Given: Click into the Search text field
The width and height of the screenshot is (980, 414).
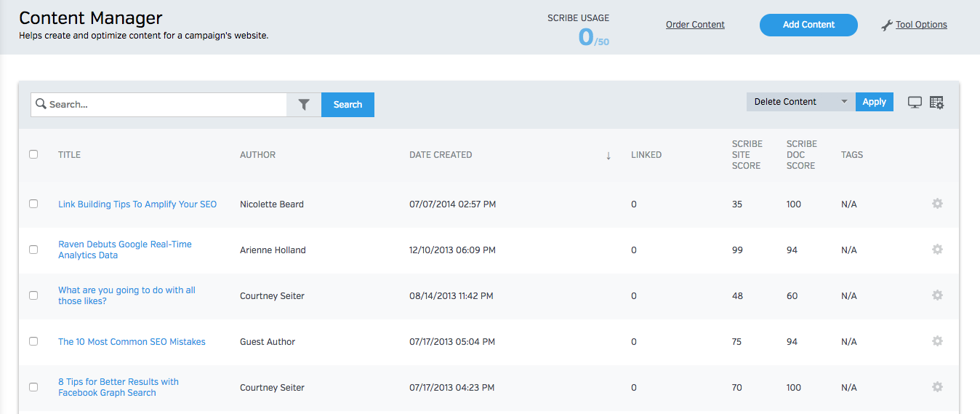Looking at the screenshot, I should [166, 105].
